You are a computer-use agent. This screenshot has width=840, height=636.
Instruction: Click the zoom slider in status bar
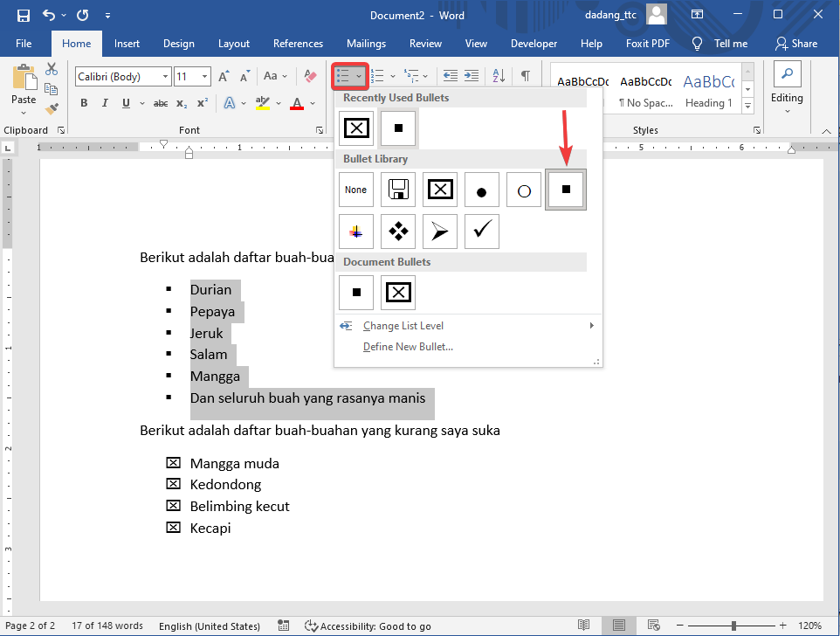click(733, 626)
